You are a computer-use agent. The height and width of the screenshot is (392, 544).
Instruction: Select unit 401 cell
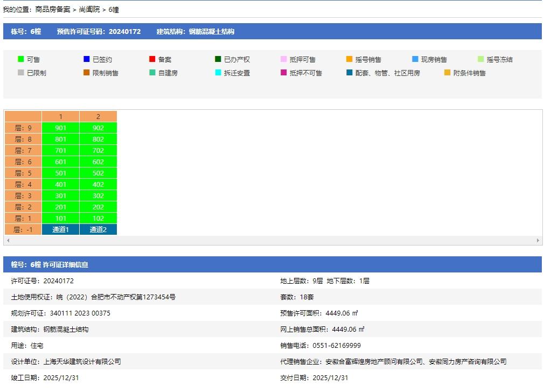pos(60,184)
